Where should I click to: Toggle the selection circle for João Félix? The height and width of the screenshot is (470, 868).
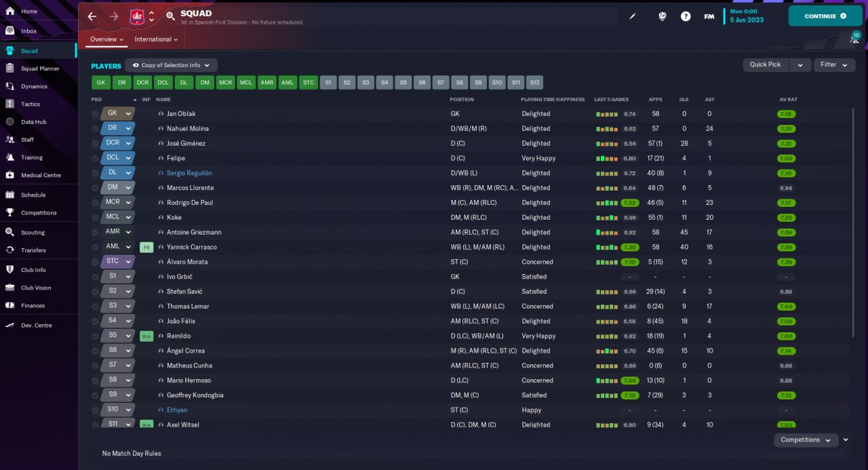(x=95, y=321)
